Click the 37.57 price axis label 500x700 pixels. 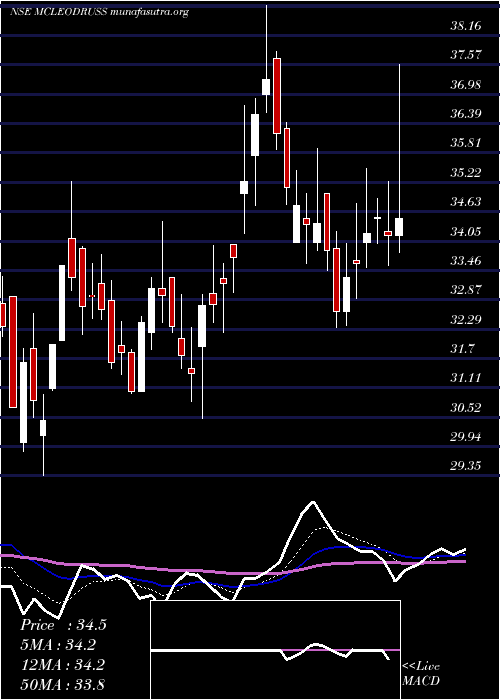(x=466, y=55)
